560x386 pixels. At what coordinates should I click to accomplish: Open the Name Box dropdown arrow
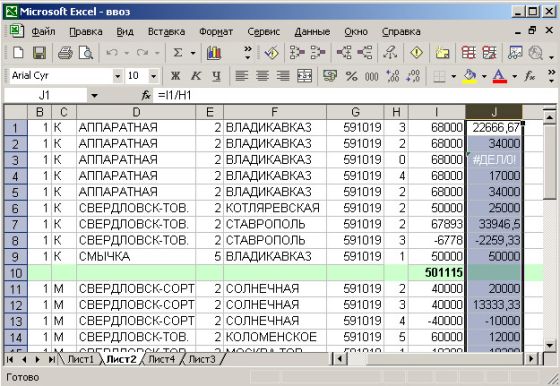click(x=94, y=96)
